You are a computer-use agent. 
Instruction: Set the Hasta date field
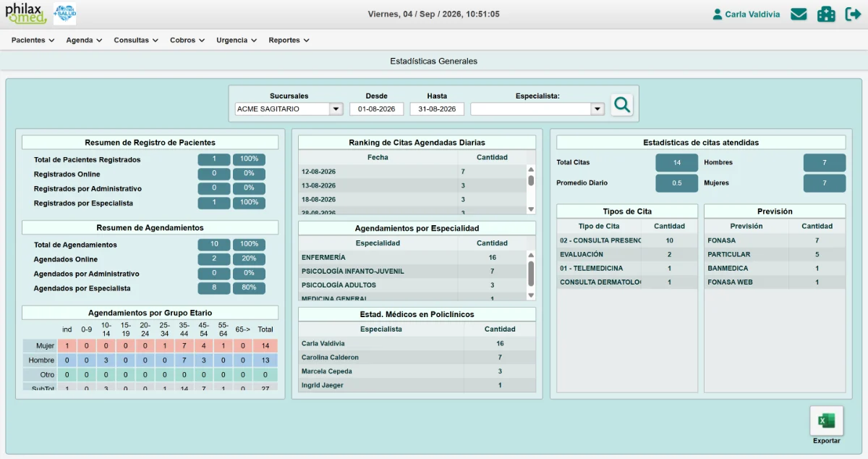(x=437, y=109)
